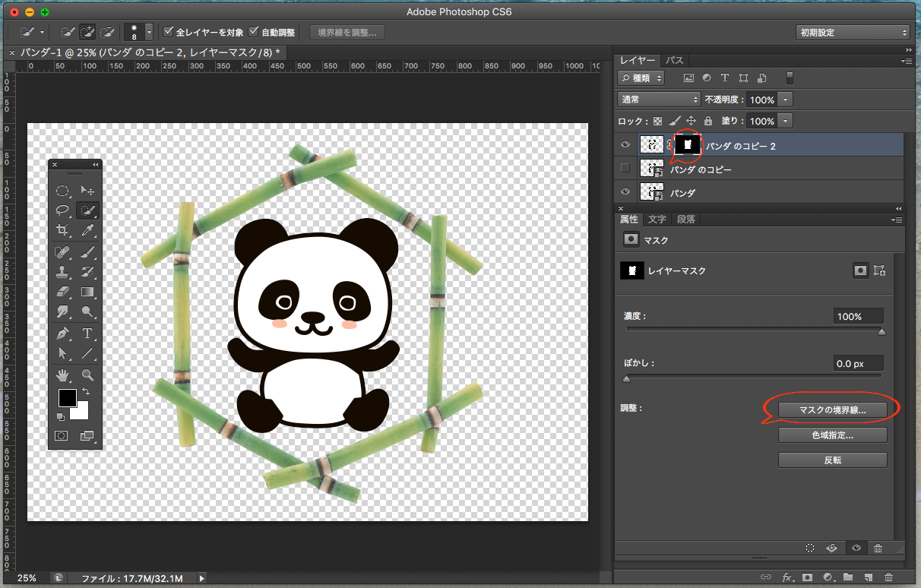Click the black foreground color swatch
The image size is (921, 588).
coord(67,397)
